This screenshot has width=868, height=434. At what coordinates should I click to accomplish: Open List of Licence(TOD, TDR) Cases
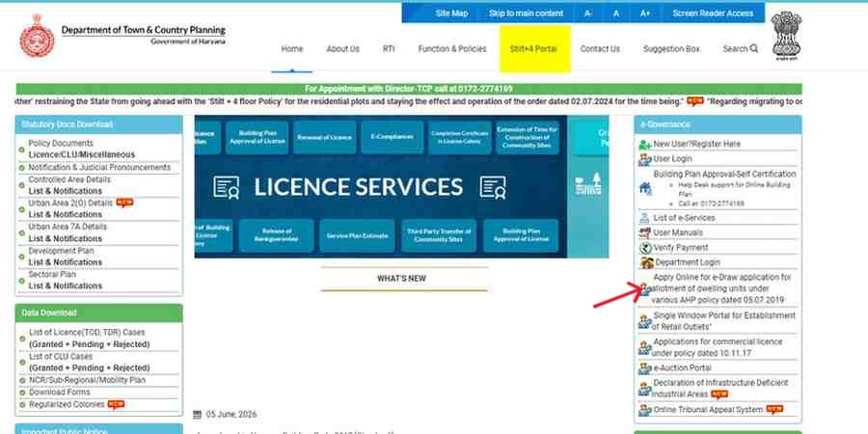pyautogui.click(x=89, y=339)
